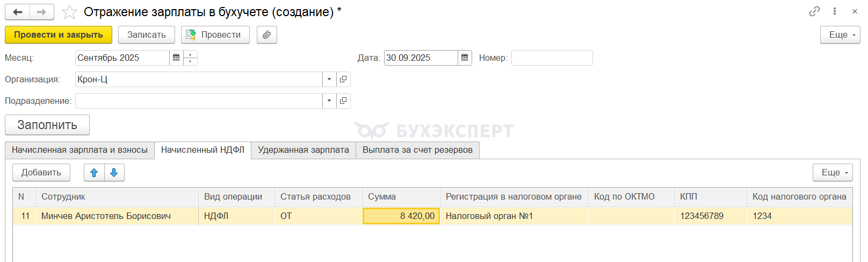Open calendar picker for Дата field
This screenshot has height=262, width=868.
coord(465,58)
